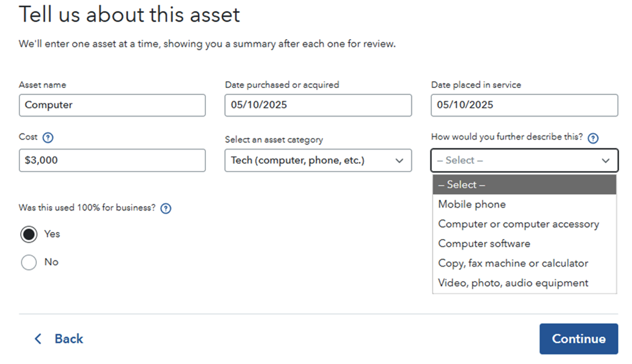
Task: Open help for 'How would you further describe this?'
Action: (x=593, y=138)
